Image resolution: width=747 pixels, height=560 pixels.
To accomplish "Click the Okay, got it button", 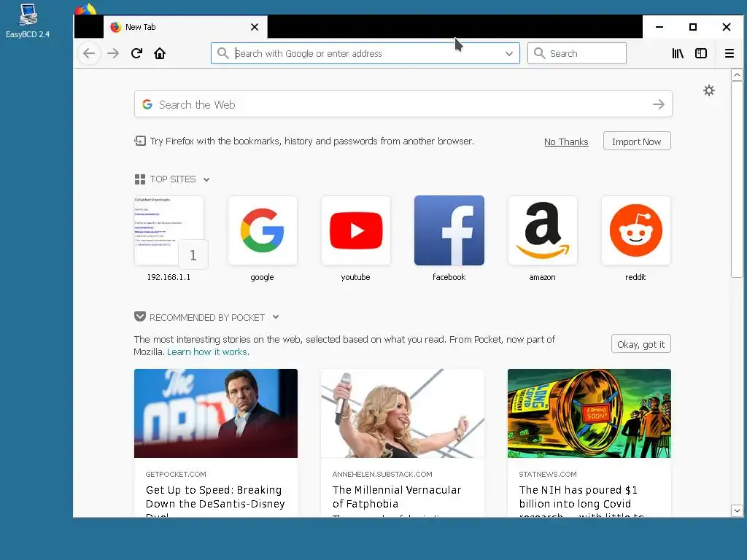I will point(640,344).
